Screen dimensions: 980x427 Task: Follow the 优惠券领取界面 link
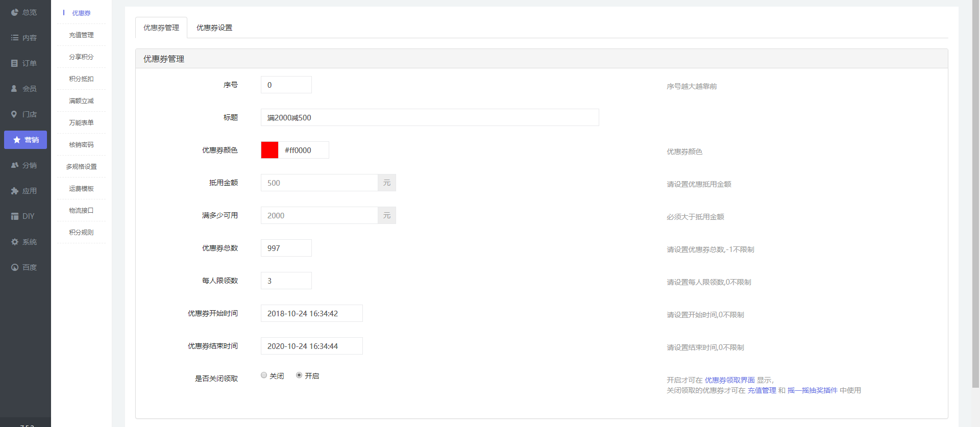pyautogui.click(x=729, y=380)
